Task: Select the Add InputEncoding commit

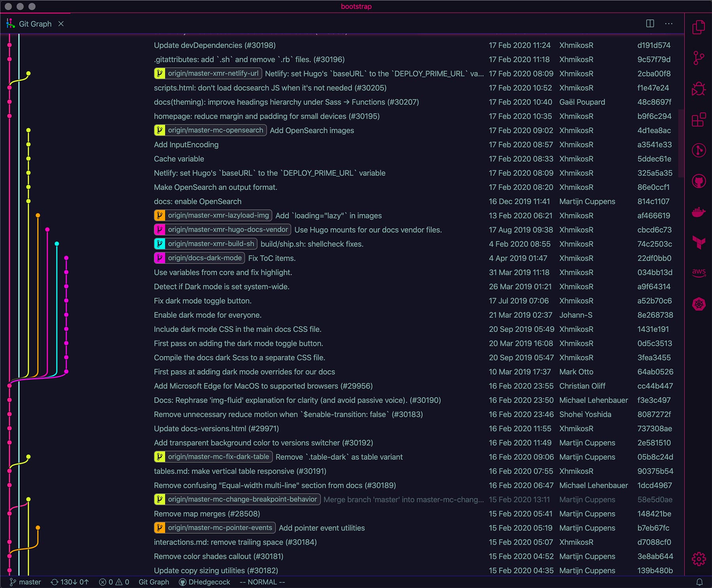Action: pyautogui.click(x=186, y=145)
